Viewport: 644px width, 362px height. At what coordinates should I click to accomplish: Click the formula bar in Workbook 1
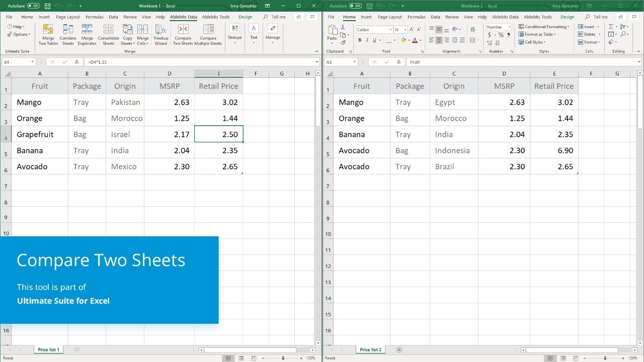click(x=201, y=62)
